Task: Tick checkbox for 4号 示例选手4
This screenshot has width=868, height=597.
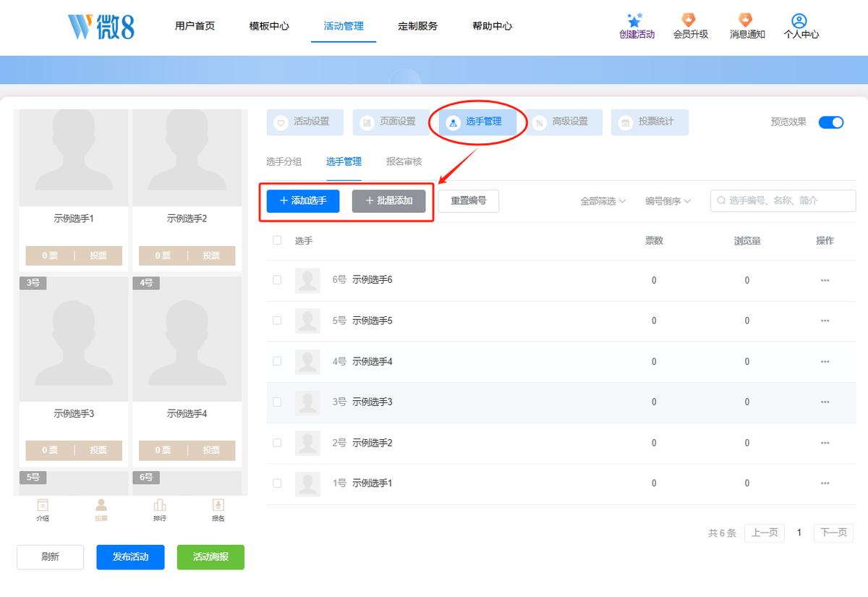Action: pos(277,361)
